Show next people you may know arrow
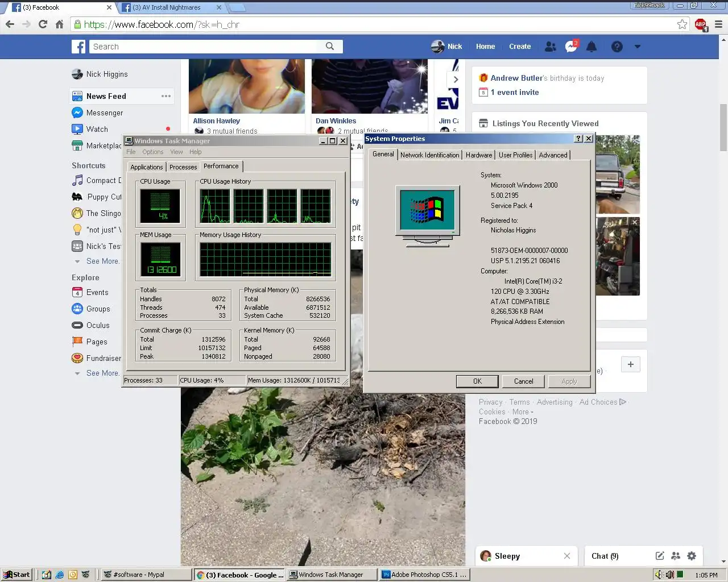Image resolution: width=728 pixels, height=582 pixels. [x=455, y=80]
